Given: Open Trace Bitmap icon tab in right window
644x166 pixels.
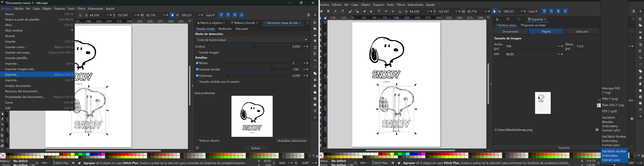Looking at the screenshot, I should tap(519, 20).
